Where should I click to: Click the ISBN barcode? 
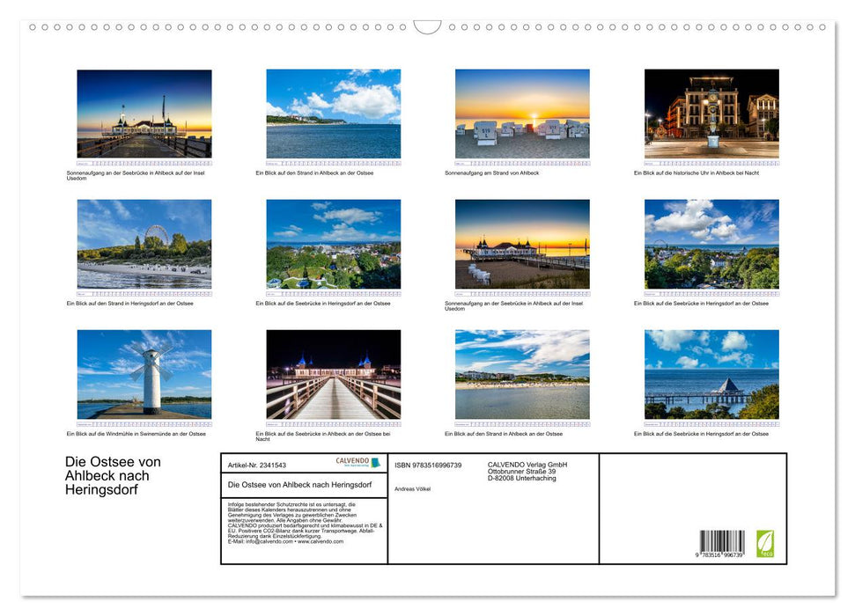[x=722, y=543]
